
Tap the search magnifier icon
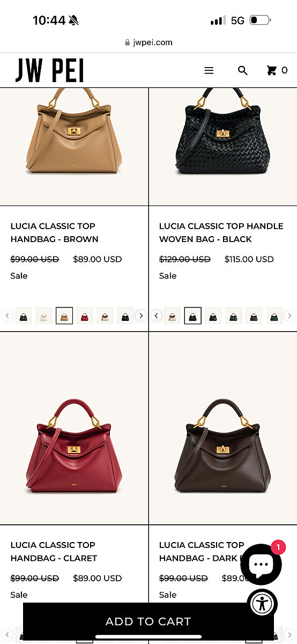[x=243, y=70]
